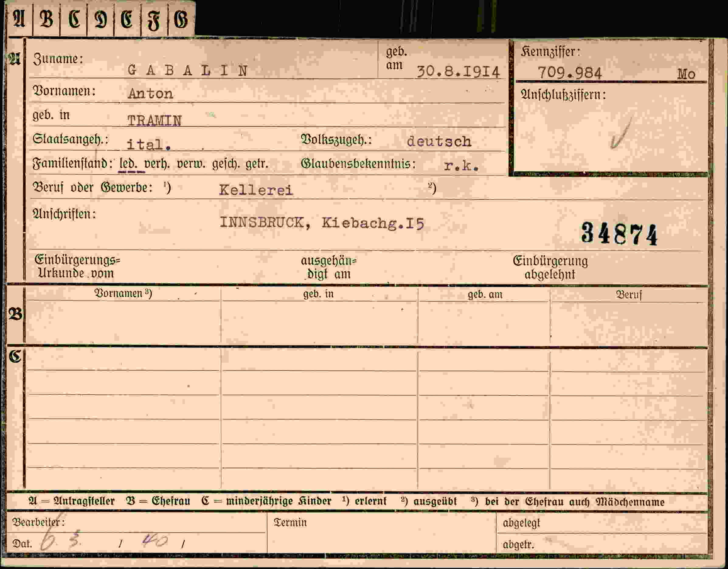Select the occupation "Kellerei"
The image size is (728, 569).
click(256, 190)
